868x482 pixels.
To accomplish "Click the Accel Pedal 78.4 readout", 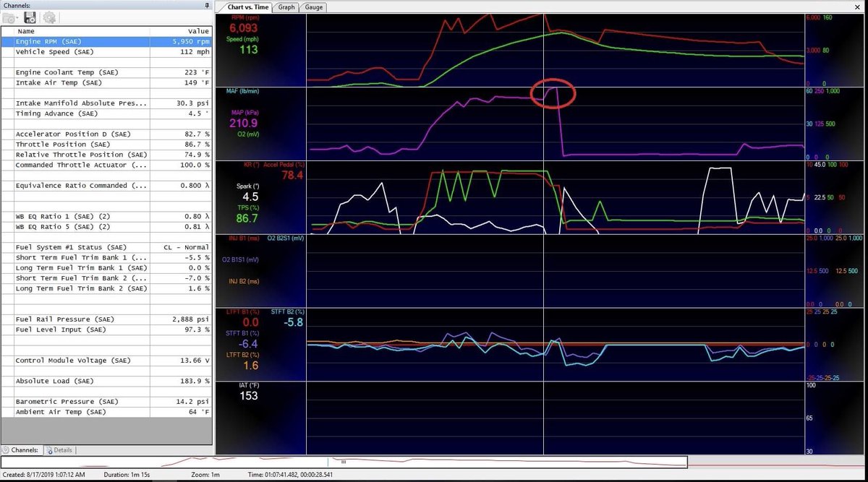I will [292, 176].
